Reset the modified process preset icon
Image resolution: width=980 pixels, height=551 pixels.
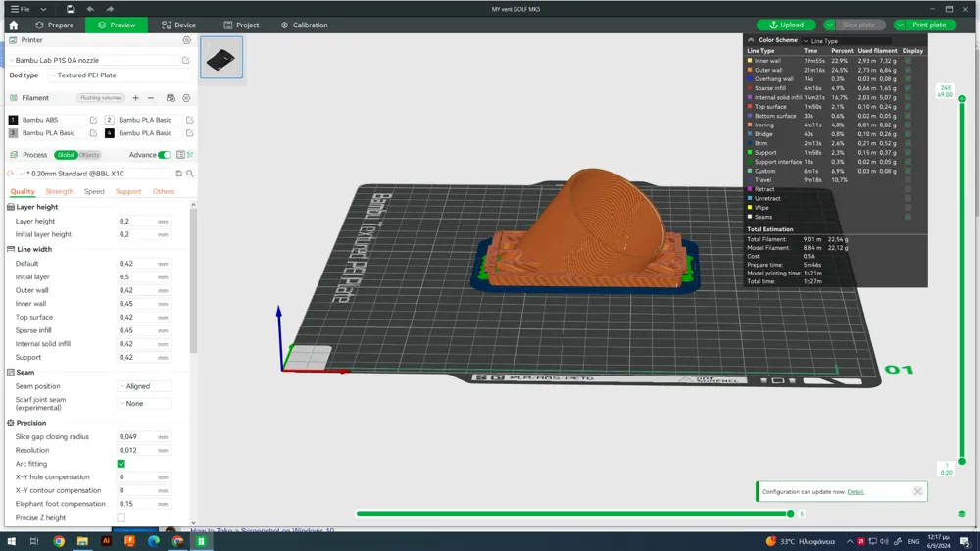[x=10, y=174]
